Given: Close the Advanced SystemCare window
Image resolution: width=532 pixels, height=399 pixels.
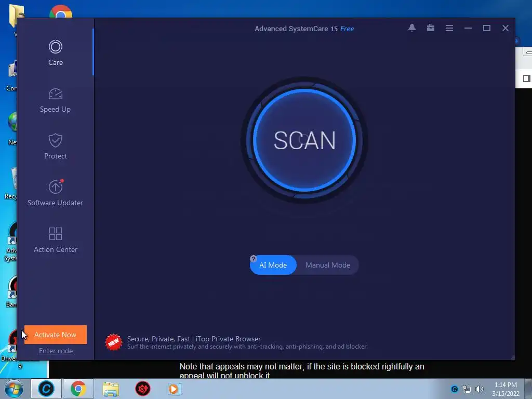Looking at the screenshot, I should pos(505,28).
